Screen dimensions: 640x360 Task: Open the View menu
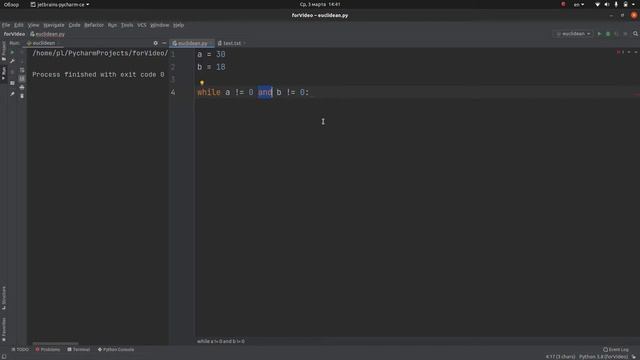[33, 25]
